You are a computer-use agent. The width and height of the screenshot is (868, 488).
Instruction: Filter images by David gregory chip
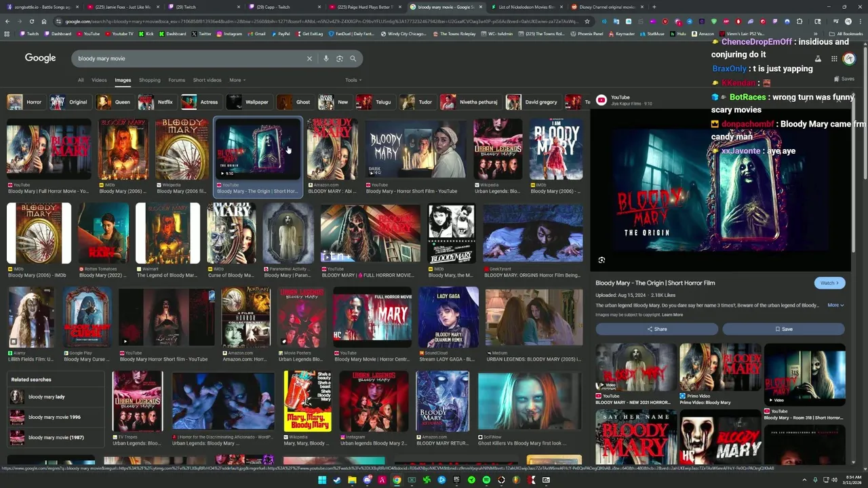click(532, 102)
